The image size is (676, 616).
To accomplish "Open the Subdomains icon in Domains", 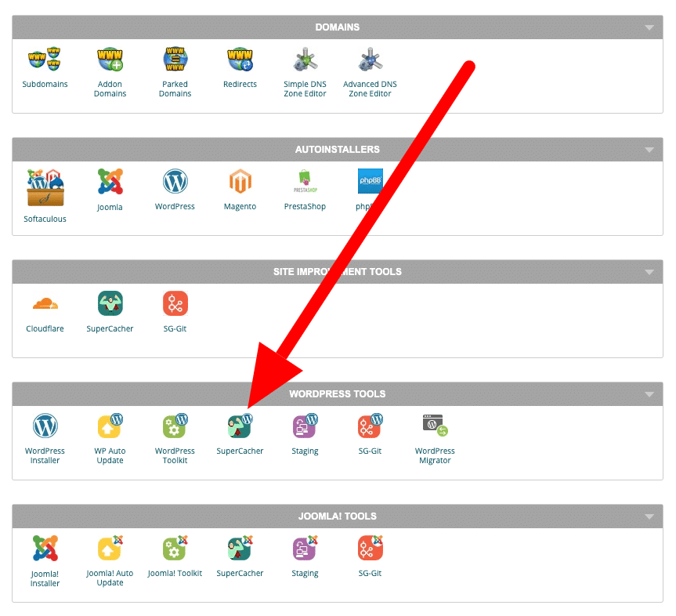I will tap(45, 60).
